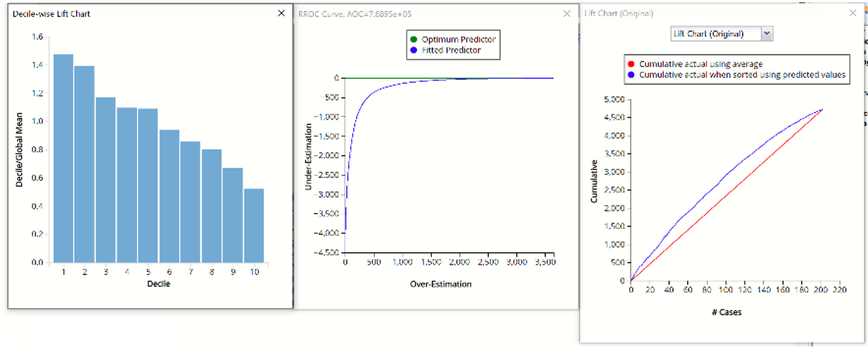Image resolution: width=868 pixels, height=348 pixels.
Task: Click blue 'sorted using predicted values' legend dot
Action: (x=631, y=75)
